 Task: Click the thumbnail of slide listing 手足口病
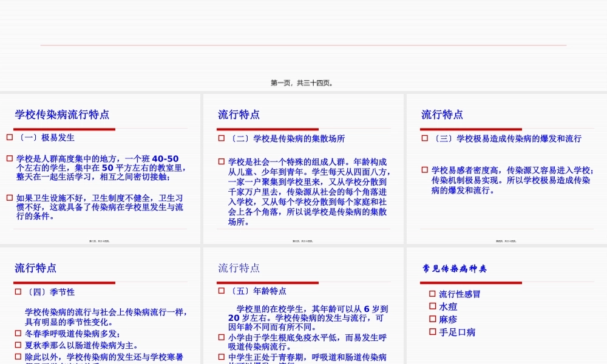[x=506, y=303]
